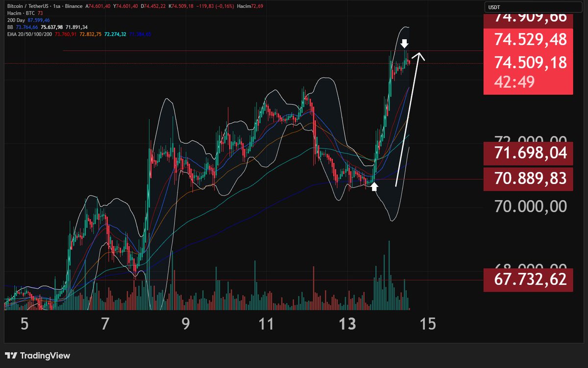Click the date label 15 on the time axis
The width and height of the screenshot is (588, 368).
(427, 324)
